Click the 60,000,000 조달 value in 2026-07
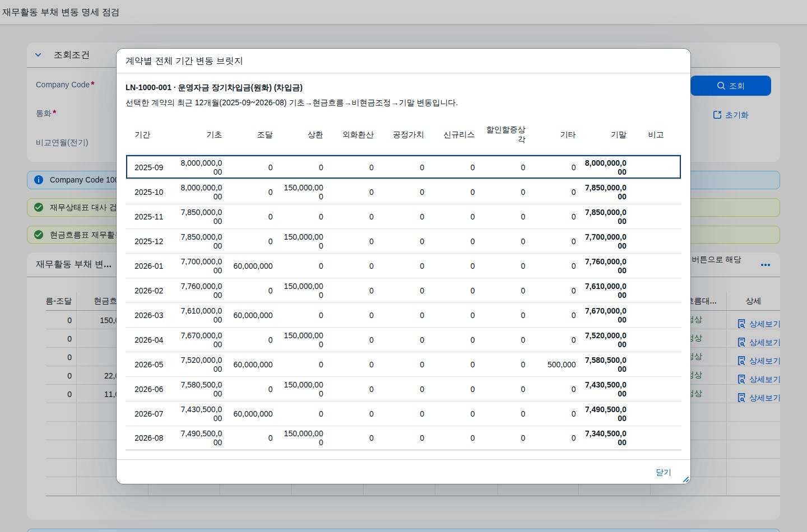 tap(253, 414)
